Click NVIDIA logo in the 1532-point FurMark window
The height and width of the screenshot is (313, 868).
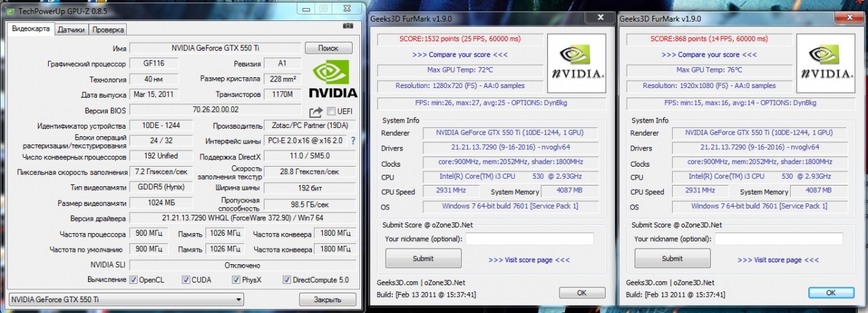point(575,63)
